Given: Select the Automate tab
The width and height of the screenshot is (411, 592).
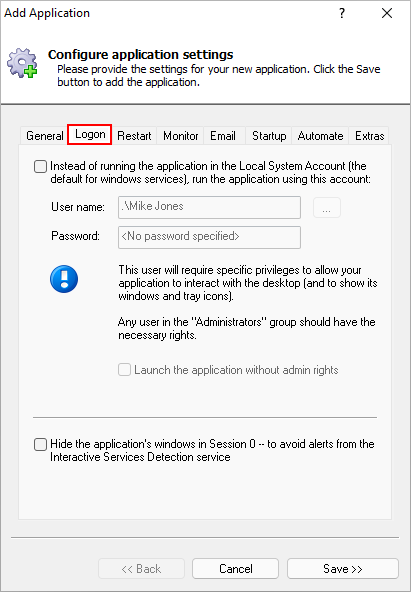Looking at the screenshot, I should tap(320, 136).
